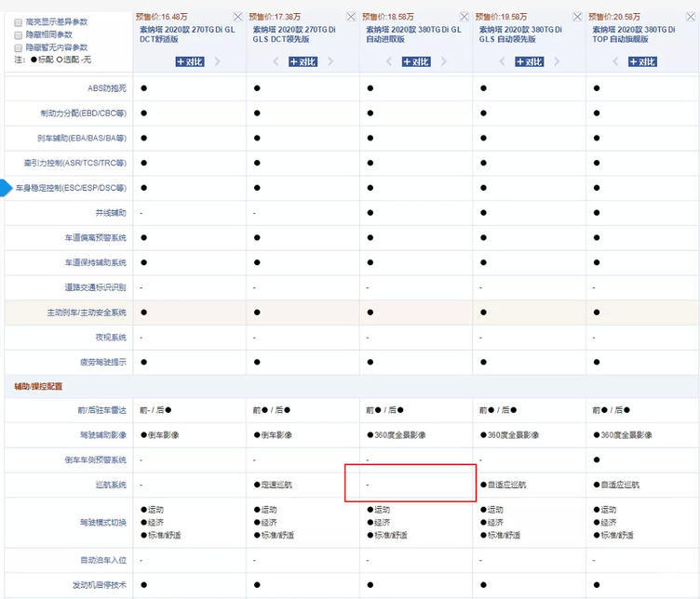Viewport: 700px width, 599px height.
Task: Click the 制动力分配(EBD/CBC等) row label
Action: 83,113
